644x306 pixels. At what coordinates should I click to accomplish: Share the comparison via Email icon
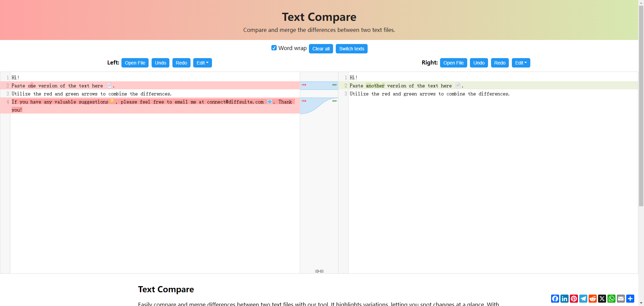click(x=621, y=299)
